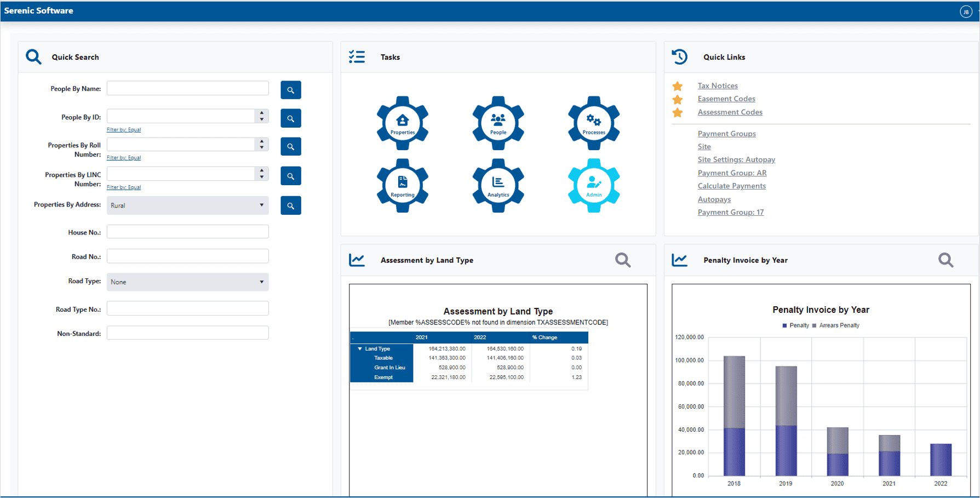Click the Serenic Software title
This screenshot has height=498, width=980.
38,10
